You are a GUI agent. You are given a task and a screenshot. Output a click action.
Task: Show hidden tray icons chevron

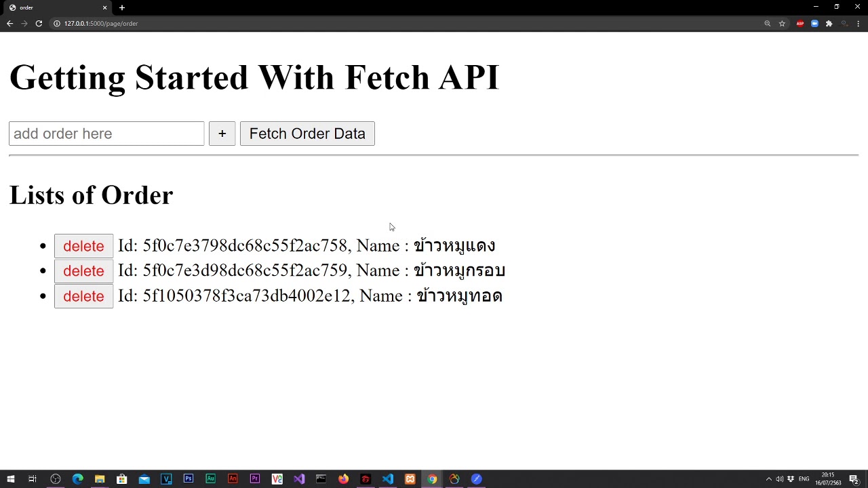(768, 479)
